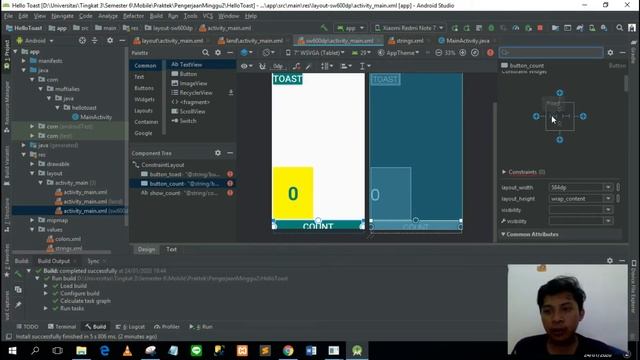Show layout warnings red error icon
640x360 pixels.
click(x=490, y=53)
